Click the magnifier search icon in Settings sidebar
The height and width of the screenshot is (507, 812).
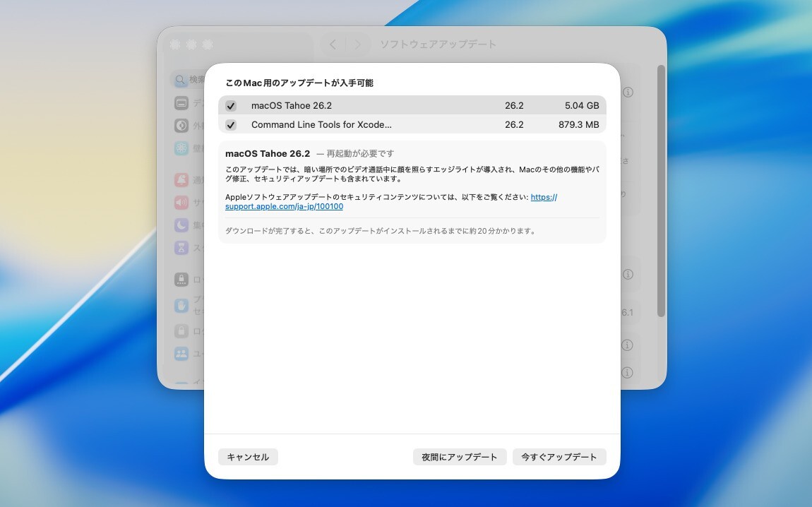click(x=179, y=79)
